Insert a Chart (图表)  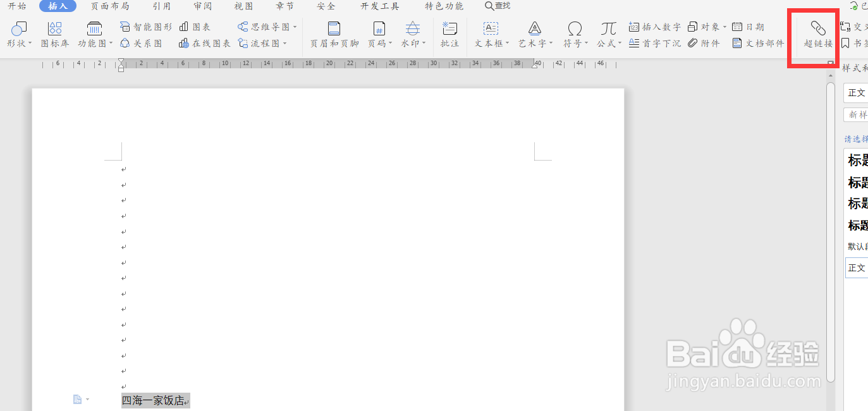tap(195, 27)
